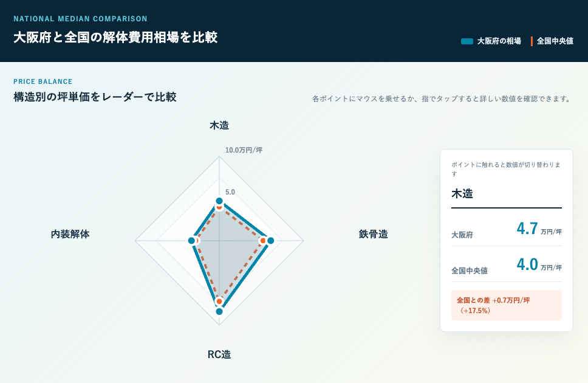Click the blue Osaka point on 内装解体 axis
Image resolution: width=588 pixels, height=383 pixels.
click(x=191, y=241)
